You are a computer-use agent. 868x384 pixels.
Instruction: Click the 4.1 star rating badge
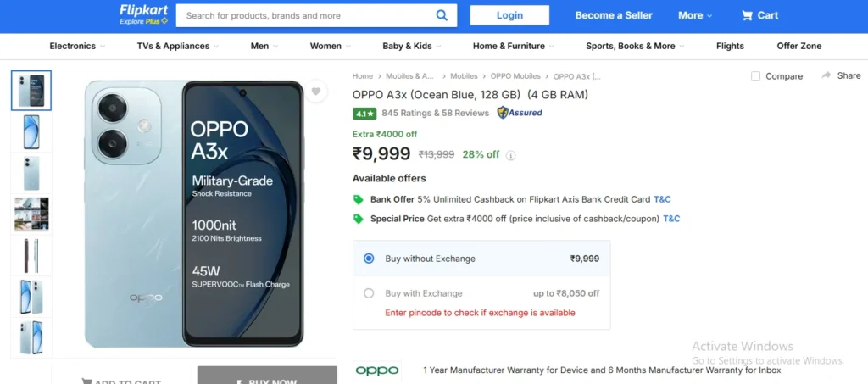364,114
